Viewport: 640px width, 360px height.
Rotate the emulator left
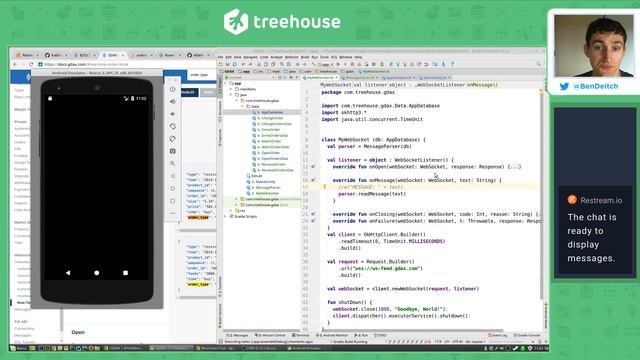pos(173,126)
